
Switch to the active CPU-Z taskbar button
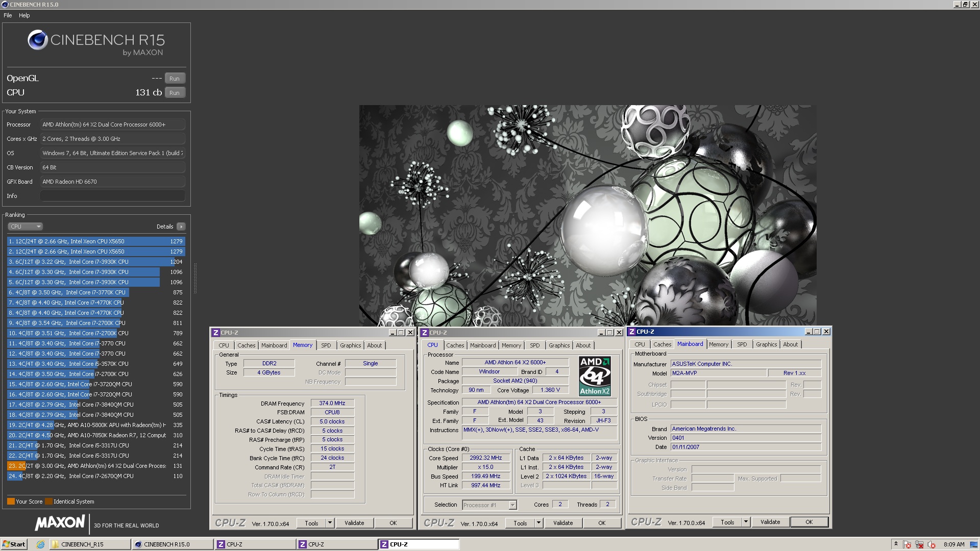pos(419,544)
